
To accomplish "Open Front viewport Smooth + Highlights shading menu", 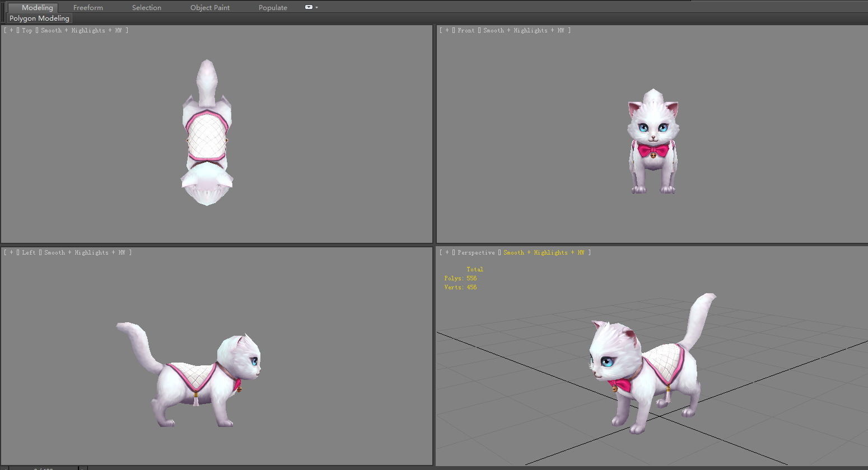I will click(x=524, y=30).
